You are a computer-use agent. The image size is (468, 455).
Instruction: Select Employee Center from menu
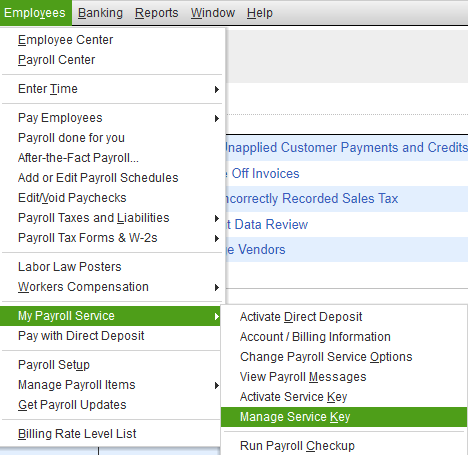point(111,40)
